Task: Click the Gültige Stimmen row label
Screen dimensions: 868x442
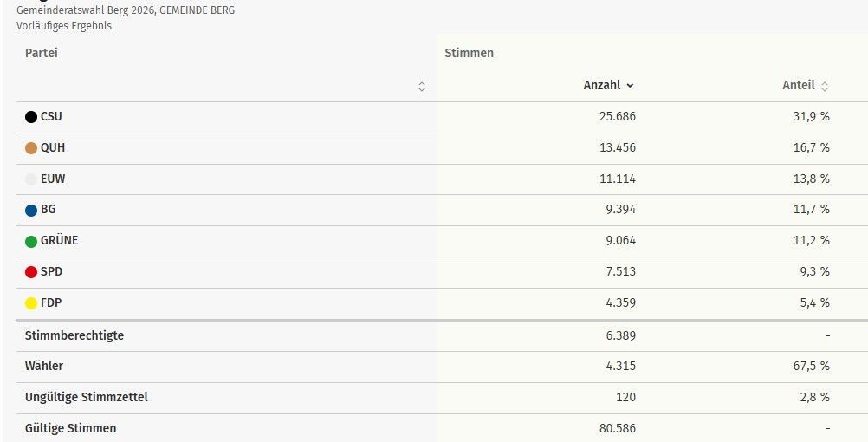Action: (71, 428)
